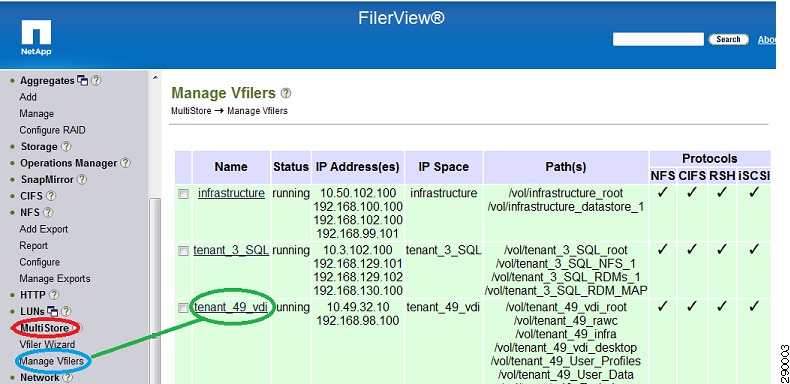Click the CIFS protocol column header
Image resolution: width=790 pixels, height=384 pixels.
coord(692,176)
